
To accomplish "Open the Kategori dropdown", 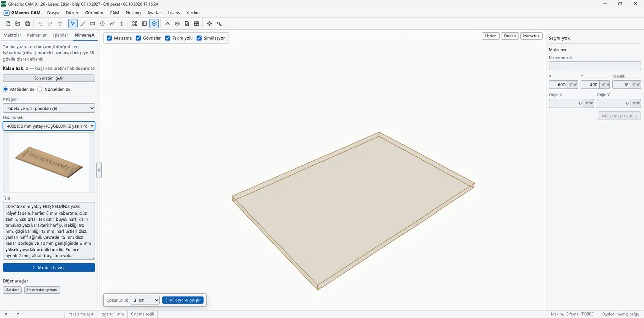I will [49, 108].
